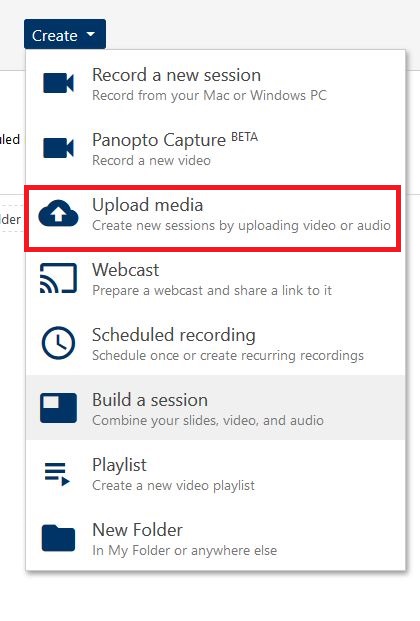The height and width of the screenshot is (621, 420).
Task: Click the Webcast broadcast icon
Action: [58, 278]
